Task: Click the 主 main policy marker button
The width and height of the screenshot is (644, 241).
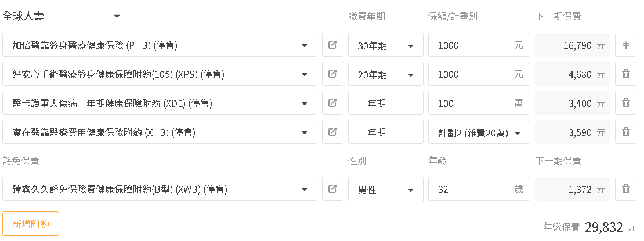Action: coord(625,45)
